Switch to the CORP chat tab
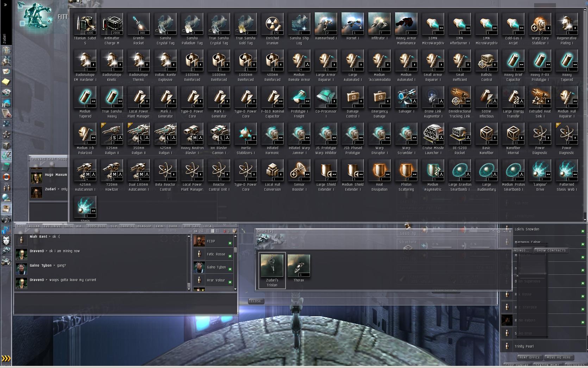 tap(21, 226)
